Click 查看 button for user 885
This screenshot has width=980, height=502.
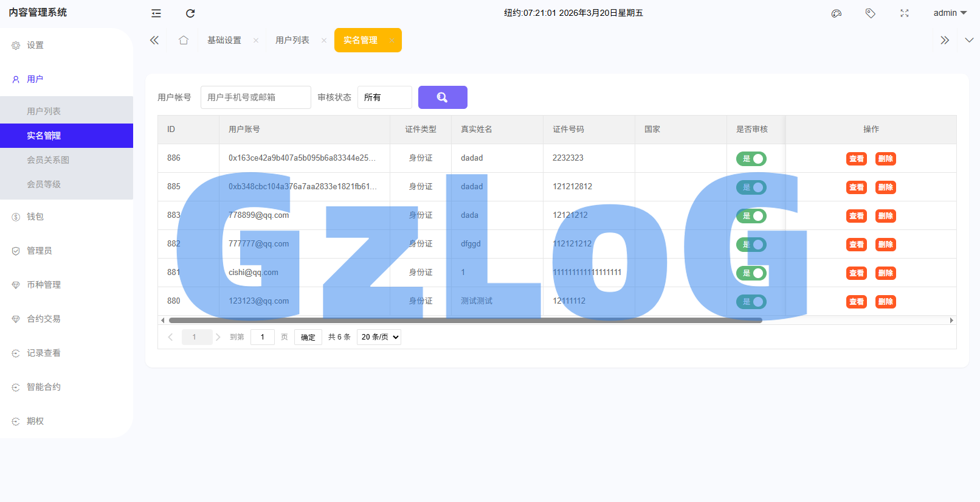[857, 187]
